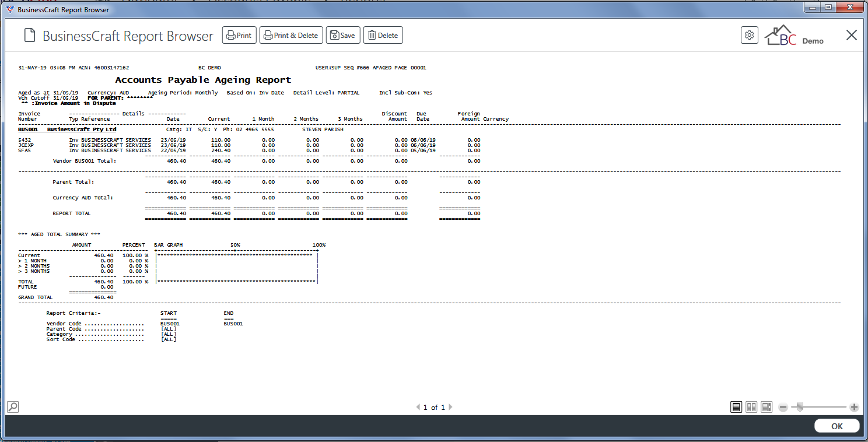Switch to two-page view
The image size is (868, 442).
coord(751,406)
